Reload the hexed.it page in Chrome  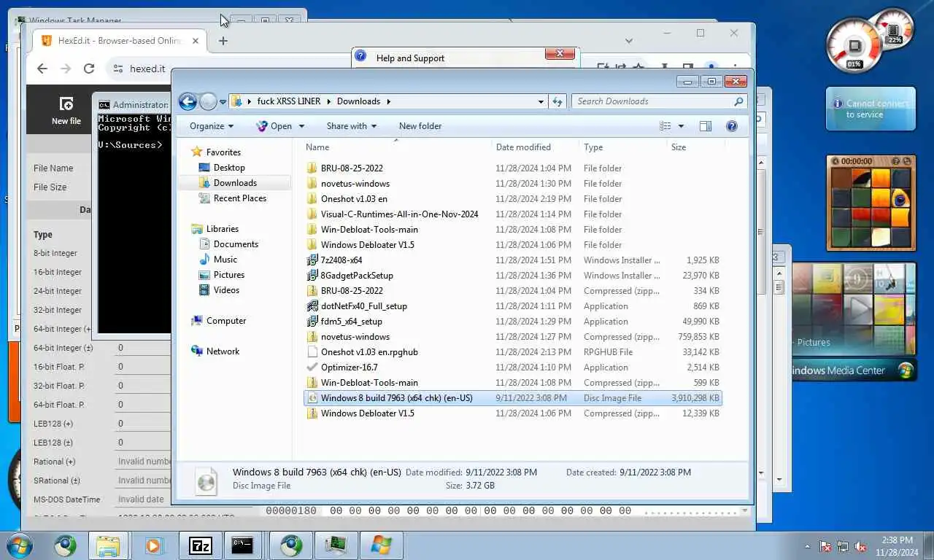tap(89, 69)
